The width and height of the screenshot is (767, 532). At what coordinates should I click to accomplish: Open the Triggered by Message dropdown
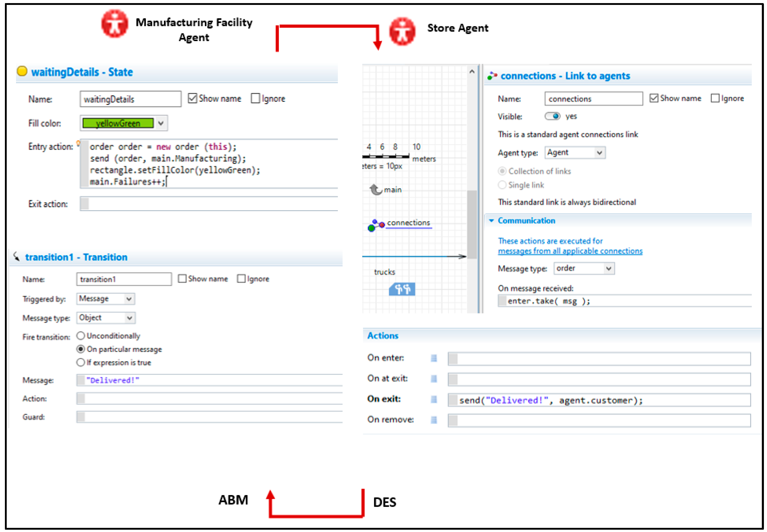pos(129,299)
